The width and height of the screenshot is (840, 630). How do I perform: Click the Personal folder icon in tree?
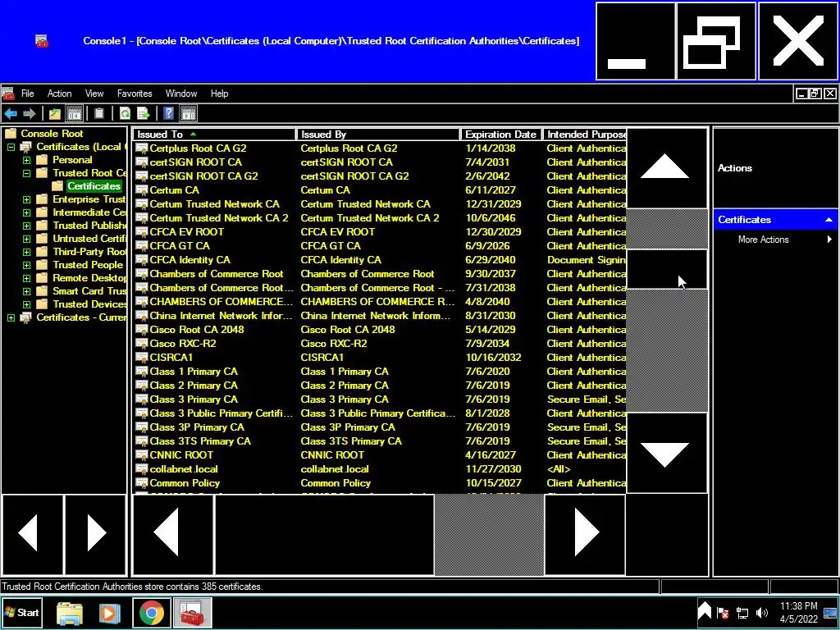point(43,160)
